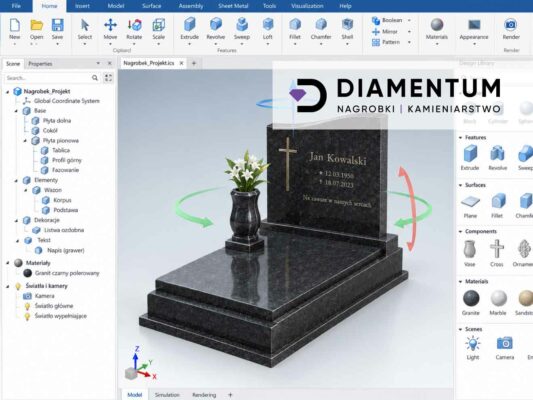Click search magnifier in Scene panel
Image resolution: width=533 pixels, height=400 pixels.
(x=95, y=78)
